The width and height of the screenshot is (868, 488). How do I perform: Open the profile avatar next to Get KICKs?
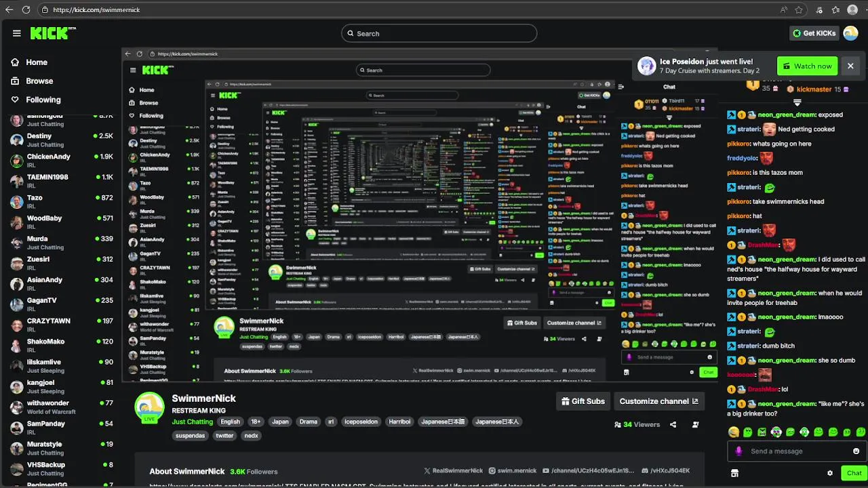[x=850, y=33]
